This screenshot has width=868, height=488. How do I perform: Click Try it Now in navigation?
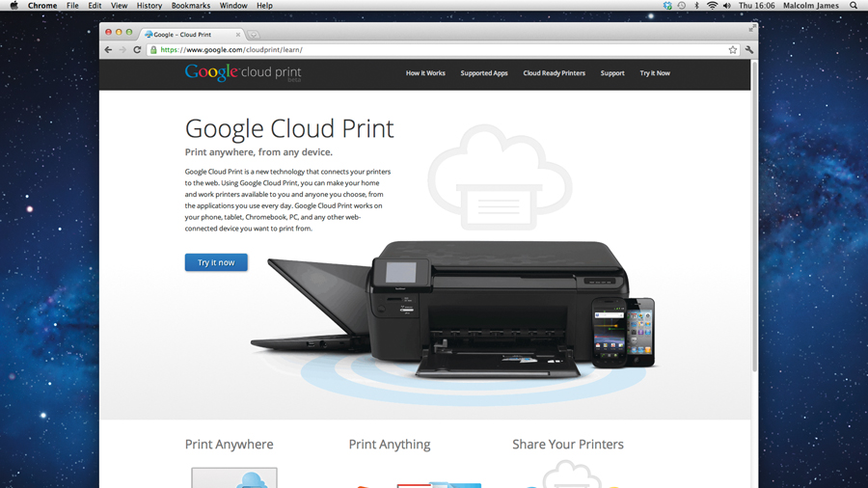point(655,73)
